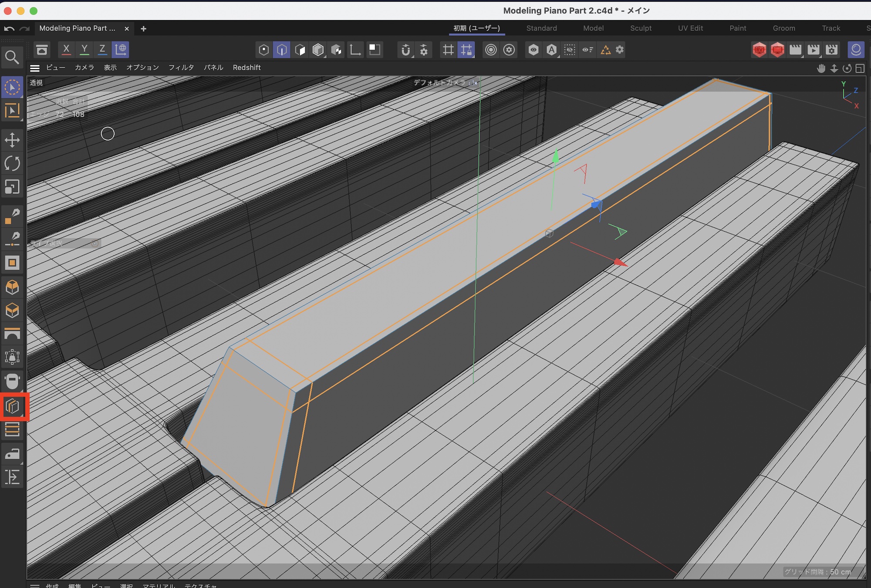Click the search magnifier icon
Viewport: 871px width, 588px height.
(12, 57)
